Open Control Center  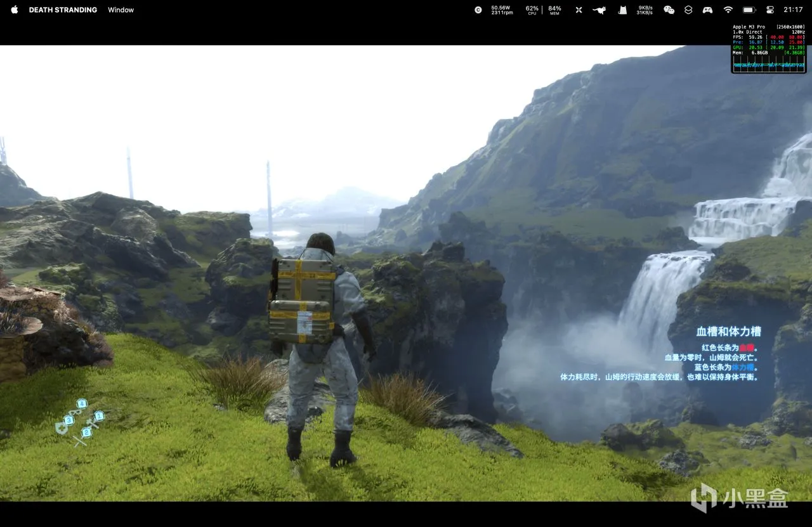pyautogui.click(x=770, y=10)
